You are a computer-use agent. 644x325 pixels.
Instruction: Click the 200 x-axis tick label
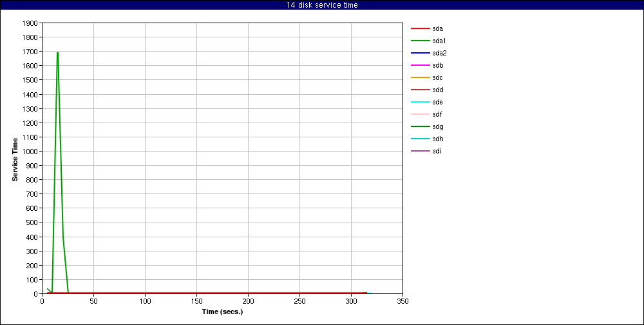(x=248, y=301)
